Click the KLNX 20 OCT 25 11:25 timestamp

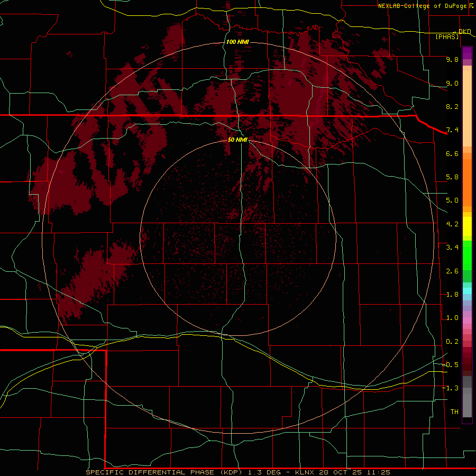pyautogui.click(x=343, y=472)
